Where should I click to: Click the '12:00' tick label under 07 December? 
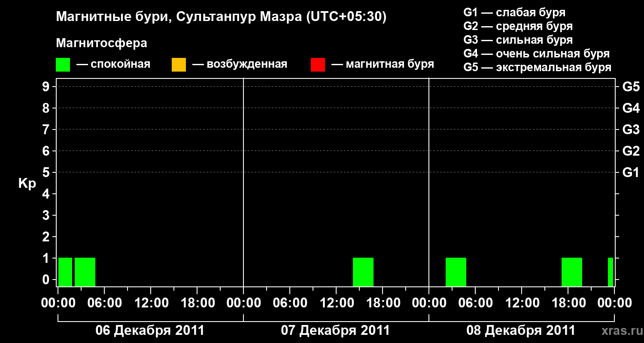(x=336, y=303)
